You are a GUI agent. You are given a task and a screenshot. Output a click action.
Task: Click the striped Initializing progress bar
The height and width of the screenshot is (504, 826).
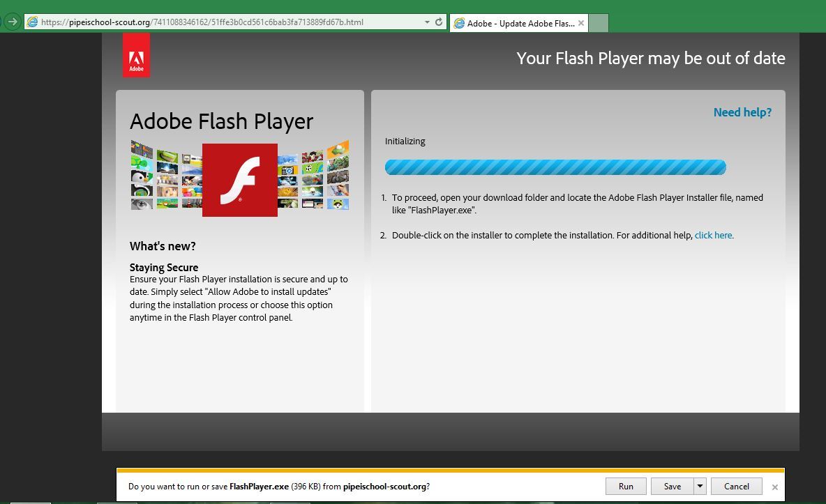555,167
